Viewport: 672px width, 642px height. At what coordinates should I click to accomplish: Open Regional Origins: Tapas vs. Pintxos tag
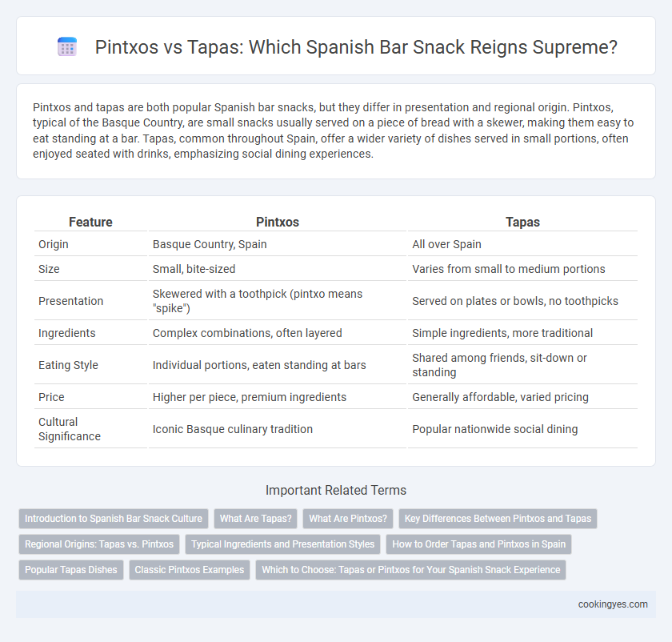tap(99, 544)
